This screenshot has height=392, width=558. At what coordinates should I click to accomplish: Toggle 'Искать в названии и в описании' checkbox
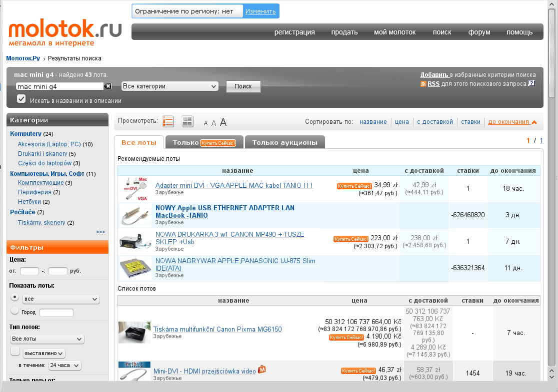click(x=21, y=99)
